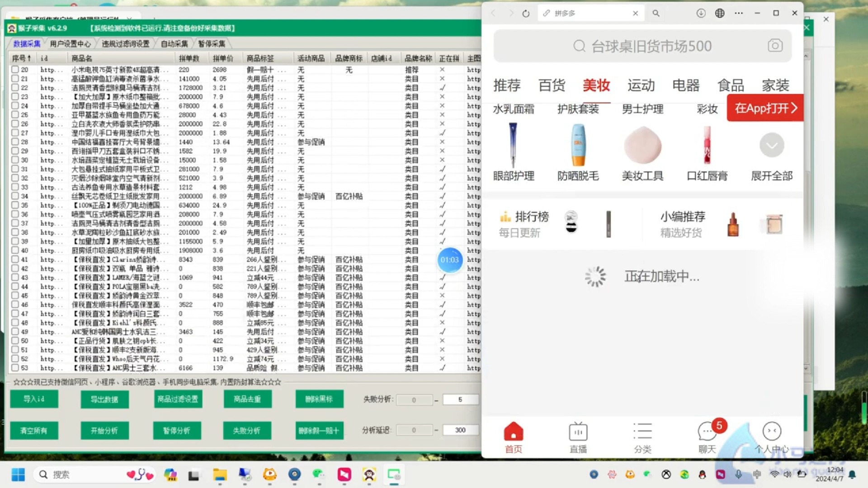Click the microphone icon in system tray
This screenshot has height=488, width=868.
click(x=738, y=474)
